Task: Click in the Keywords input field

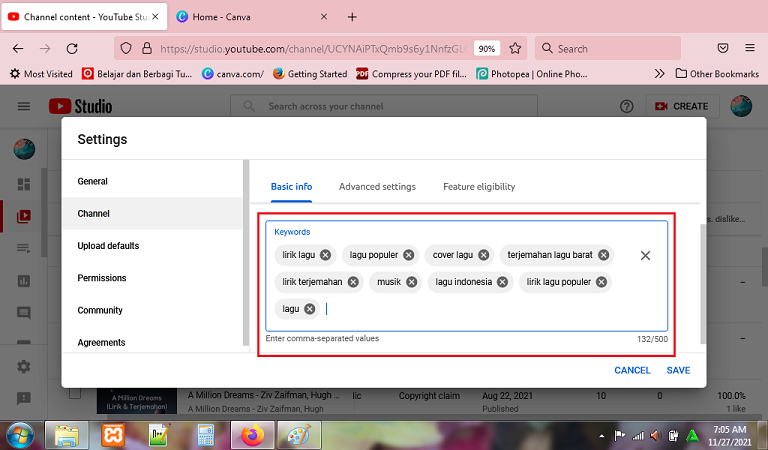Action: click(x=466, y=276)
